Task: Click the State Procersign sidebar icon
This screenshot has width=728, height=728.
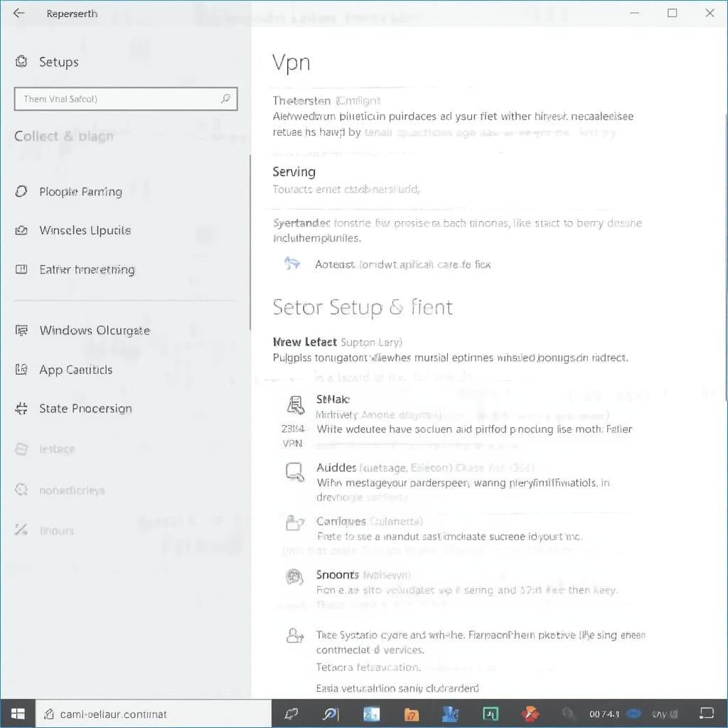Action: pos(21,409)
